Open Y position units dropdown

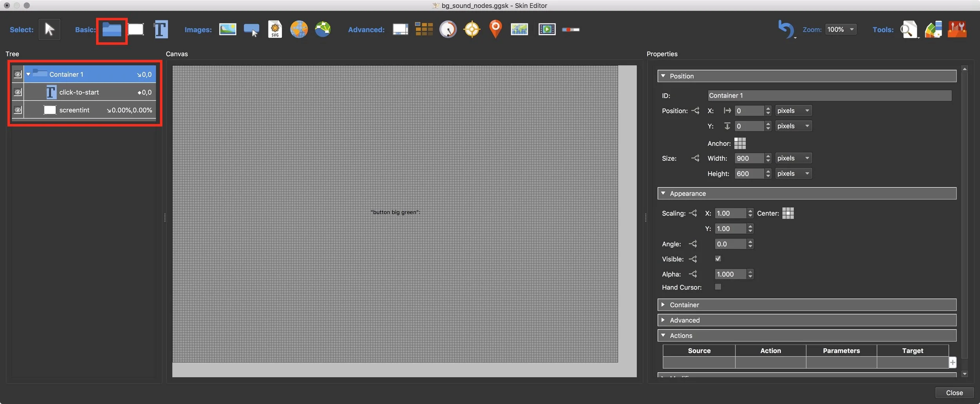click(x=793, y=126)
